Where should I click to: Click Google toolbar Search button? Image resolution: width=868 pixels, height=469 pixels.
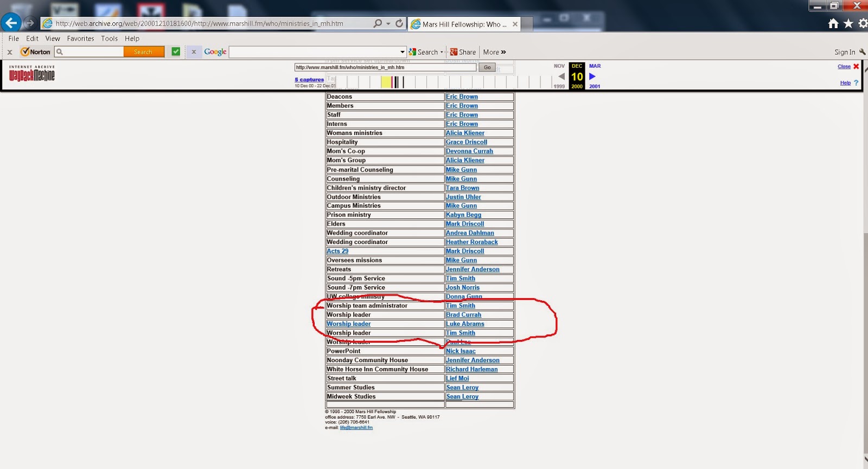(424, 52)
